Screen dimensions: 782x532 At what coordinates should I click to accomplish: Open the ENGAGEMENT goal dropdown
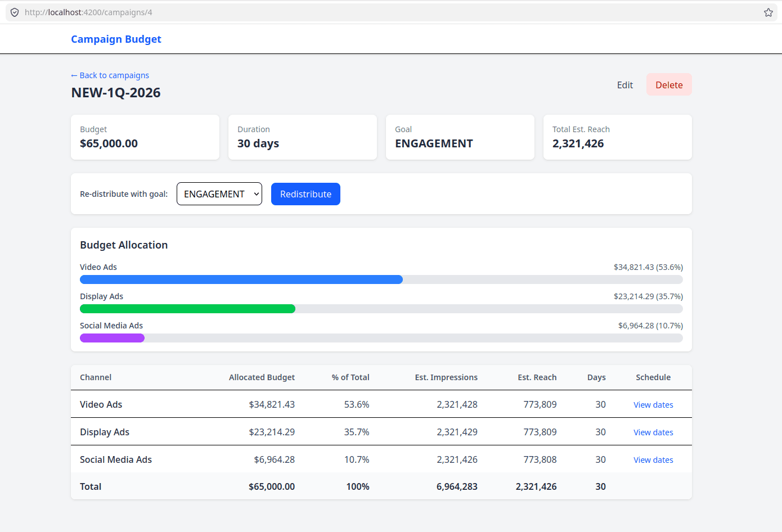click(x=219, y=193)
